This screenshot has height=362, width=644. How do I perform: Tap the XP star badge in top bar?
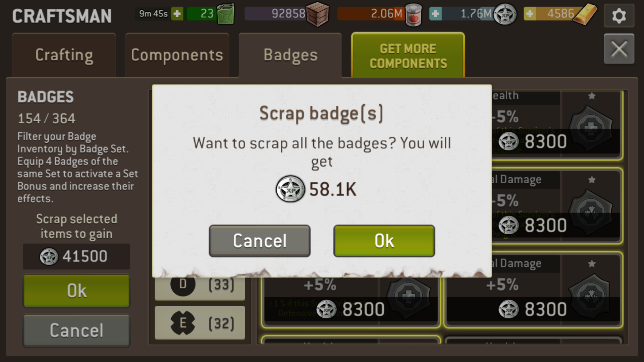pos(505,14)
